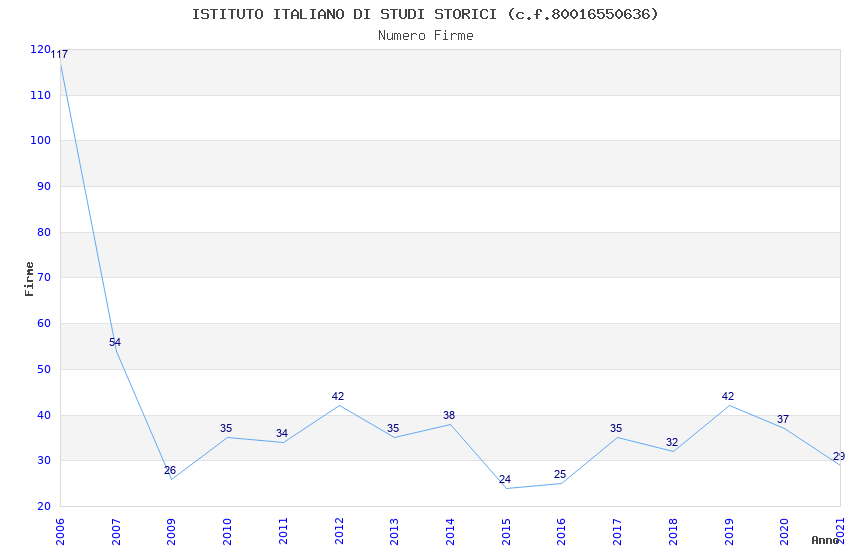Select the data label 42 above 2012

click(x=338, y=397)
